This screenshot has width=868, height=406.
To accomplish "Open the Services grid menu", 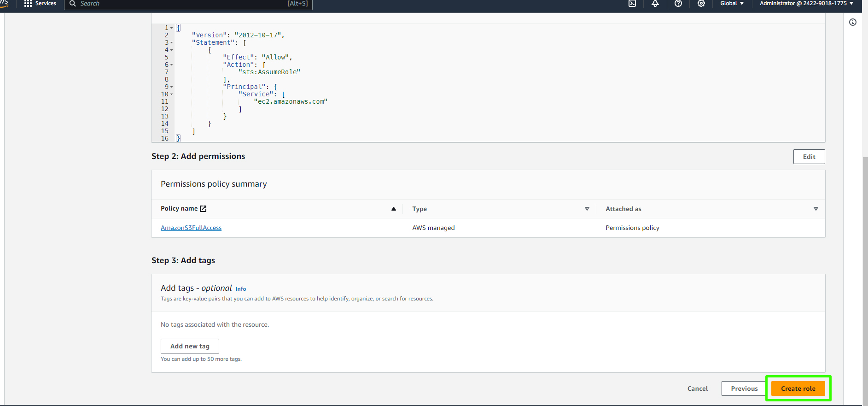I will pos(28,4).
